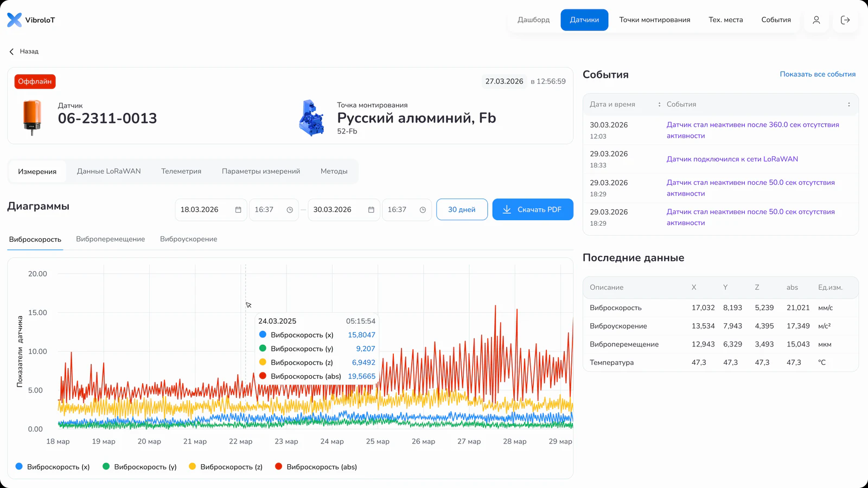Click the back arrow chevron icon
Screen dimensions: 868x488
click(11, 52)
